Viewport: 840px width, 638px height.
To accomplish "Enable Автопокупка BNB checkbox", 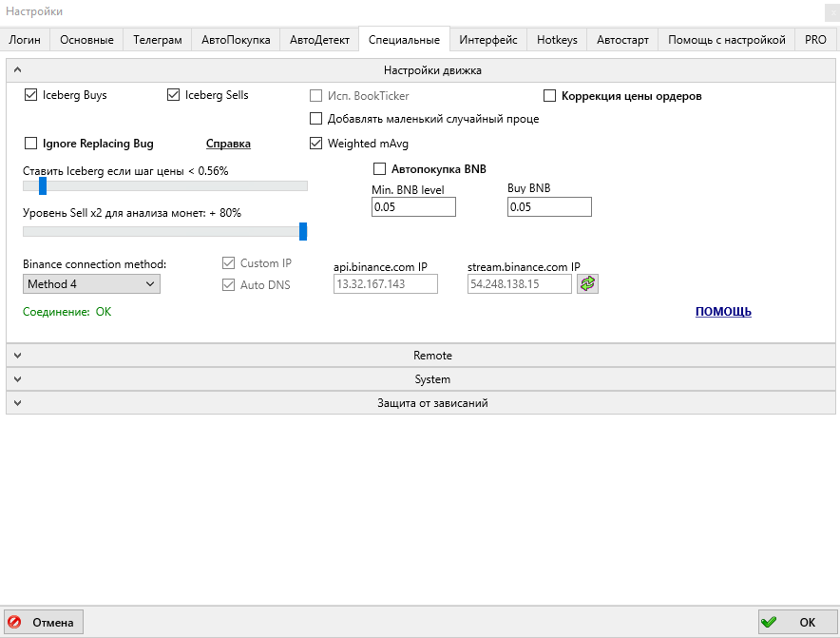I will click(380, 169).
